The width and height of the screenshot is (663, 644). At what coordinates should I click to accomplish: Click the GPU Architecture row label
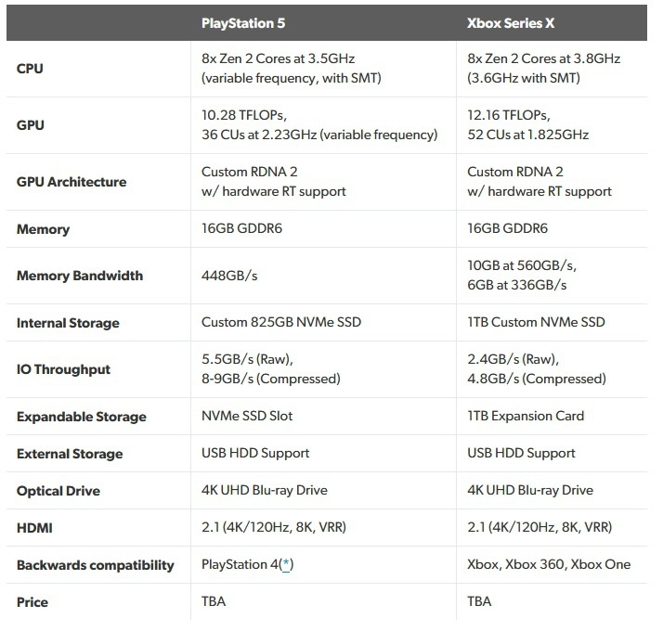[71, 182]
